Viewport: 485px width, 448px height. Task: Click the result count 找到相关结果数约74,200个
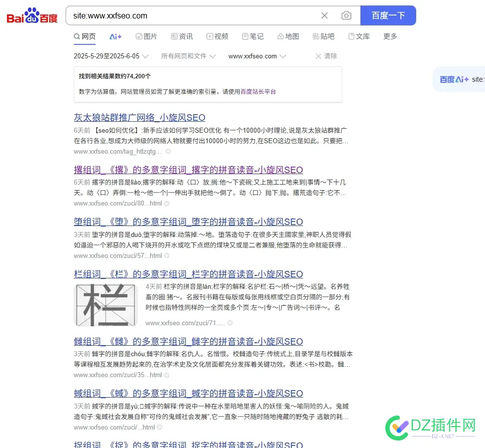[115, 76]
